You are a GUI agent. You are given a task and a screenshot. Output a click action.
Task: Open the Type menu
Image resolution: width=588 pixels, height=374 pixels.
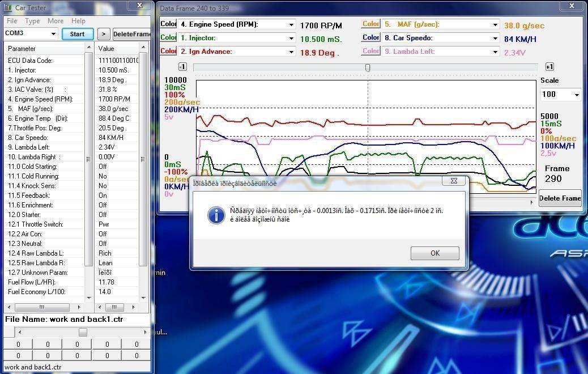point(32,21)
